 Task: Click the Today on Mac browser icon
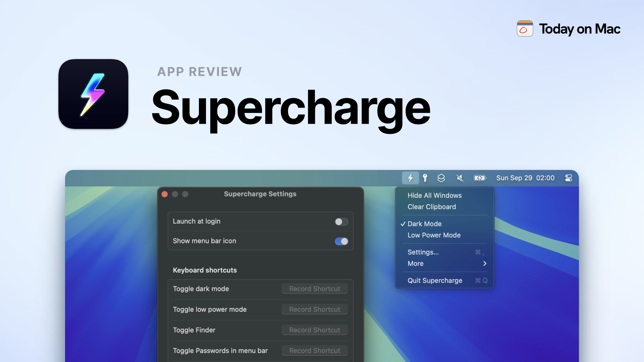tap(524, 29)
